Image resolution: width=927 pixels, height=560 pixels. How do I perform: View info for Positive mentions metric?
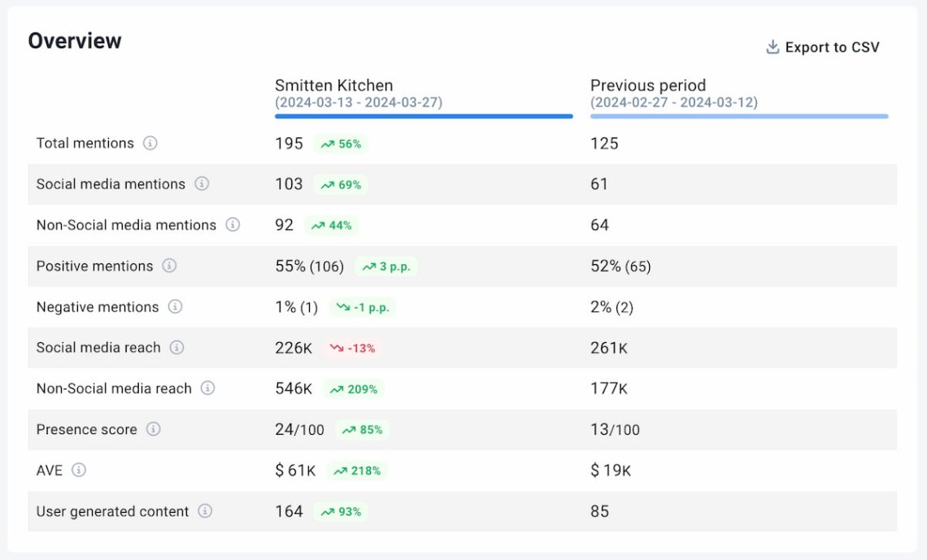point(168,267)
